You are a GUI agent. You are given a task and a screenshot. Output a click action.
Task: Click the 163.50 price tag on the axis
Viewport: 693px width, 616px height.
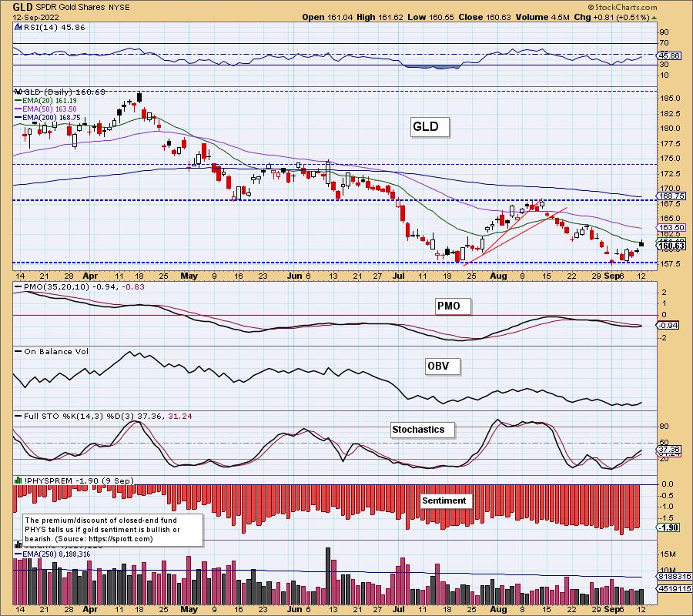[671, 228]
